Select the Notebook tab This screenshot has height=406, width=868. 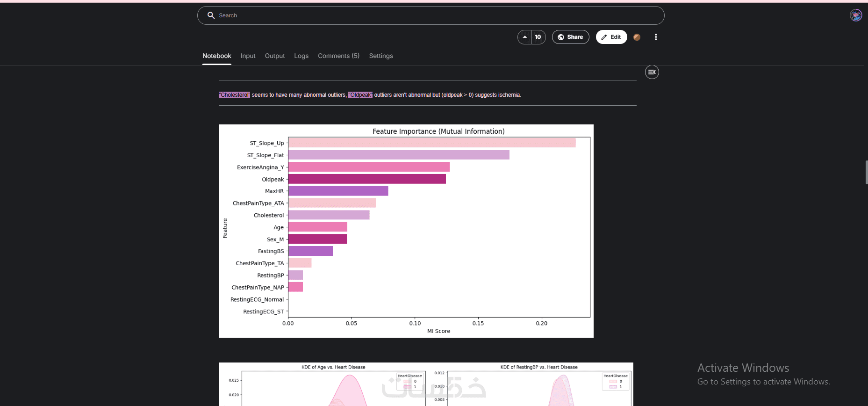coord(217,56)
